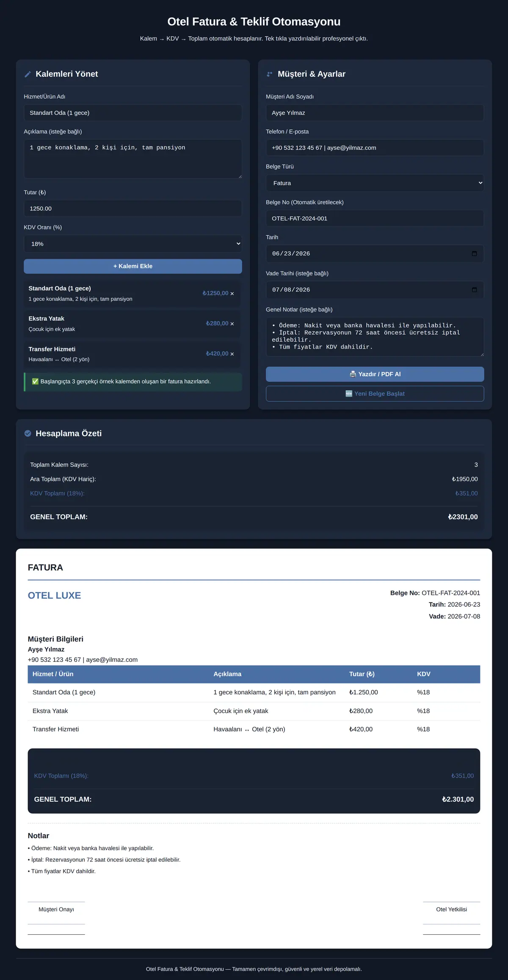Focus the Hizmet/Ürün Adı field
508x980 pixels.
coord(133,113)
